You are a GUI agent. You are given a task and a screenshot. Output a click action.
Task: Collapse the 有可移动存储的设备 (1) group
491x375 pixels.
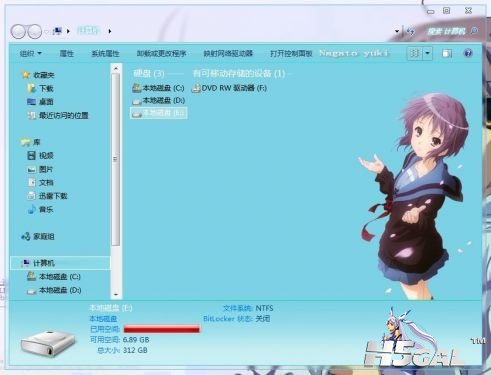(x=239, y=73)
